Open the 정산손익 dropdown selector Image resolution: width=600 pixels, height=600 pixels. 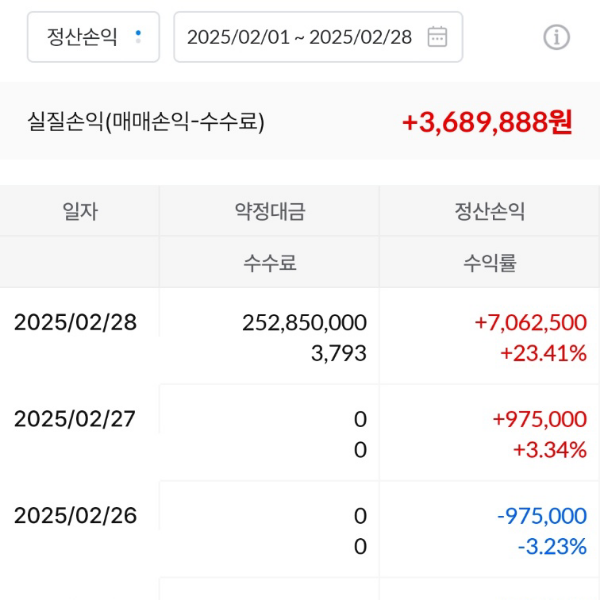coord(93,37)
